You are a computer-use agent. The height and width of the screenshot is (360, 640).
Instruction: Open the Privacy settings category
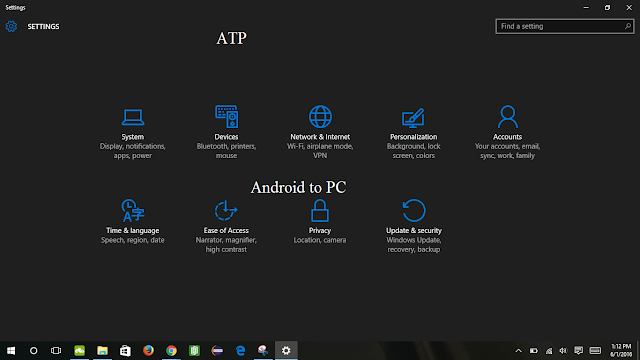320,222
